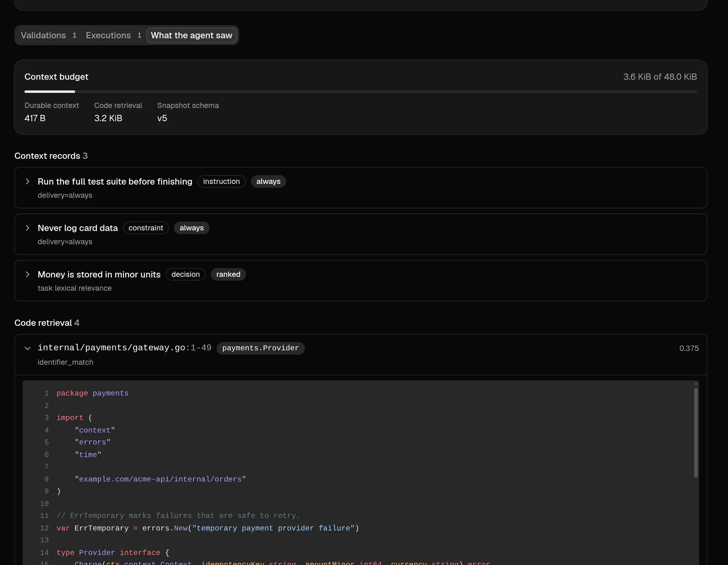Expand 'Run the full test suite' record chevron
The height and width of the screenshot is (565, 728).
point(28,181)
